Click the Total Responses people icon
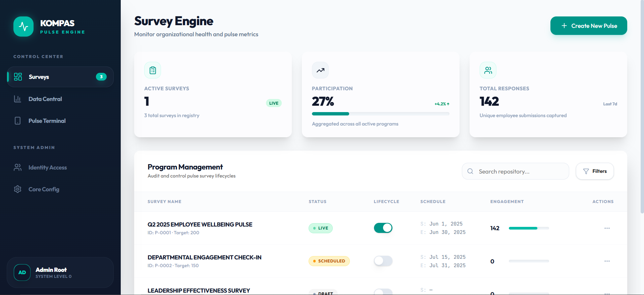644x295 pixels. pyautogui.click(x=488, y=70)
